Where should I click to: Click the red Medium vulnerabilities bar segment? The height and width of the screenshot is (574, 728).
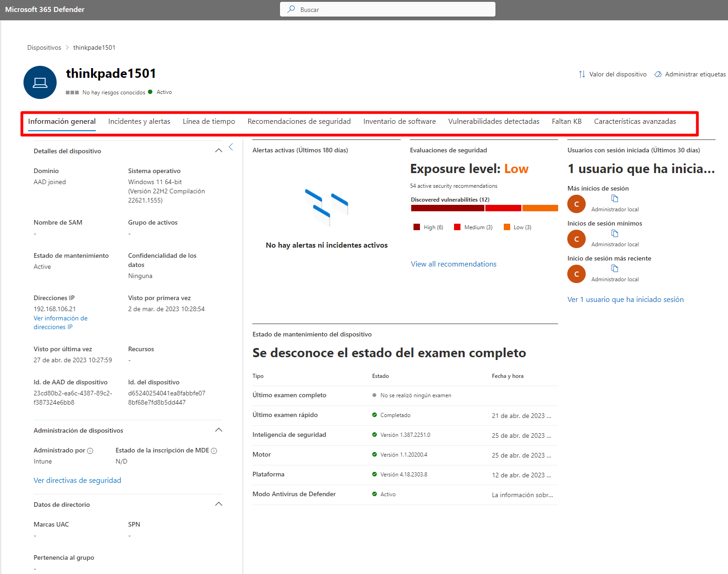(x=503, y=208)
